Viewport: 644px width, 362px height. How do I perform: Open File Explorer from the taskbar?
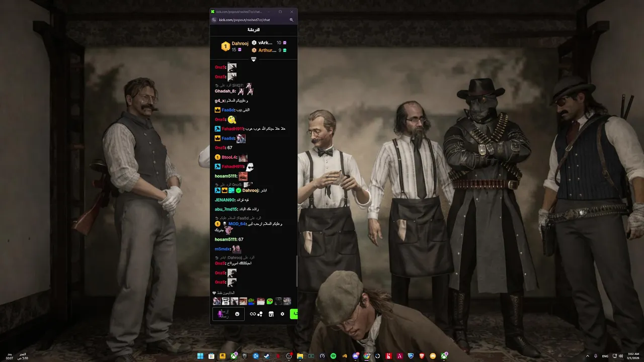[300, 356]
